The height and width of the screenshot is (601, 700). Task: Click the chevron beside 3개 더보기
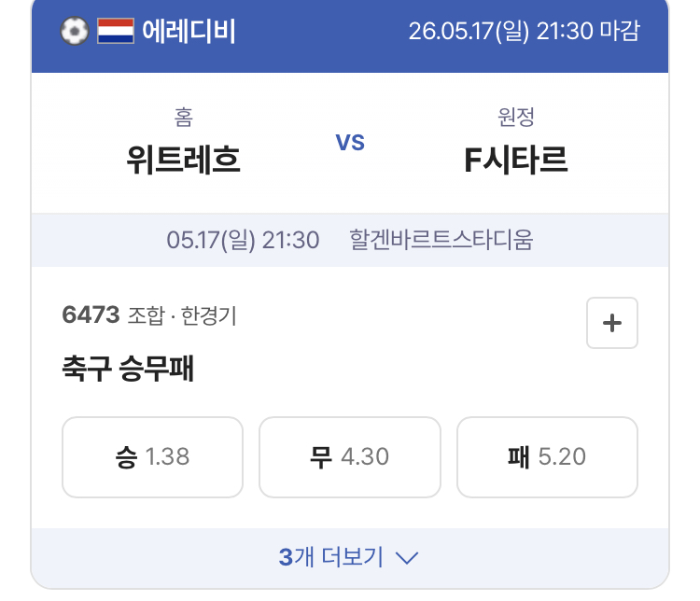407,558
